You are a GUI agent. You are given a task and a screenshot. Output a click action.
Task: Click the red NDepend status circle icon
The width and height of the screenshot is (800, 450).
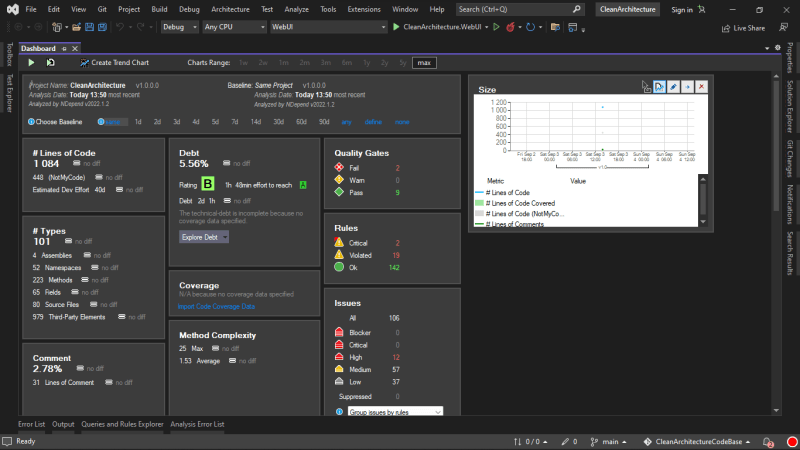(x=792, y=442)
